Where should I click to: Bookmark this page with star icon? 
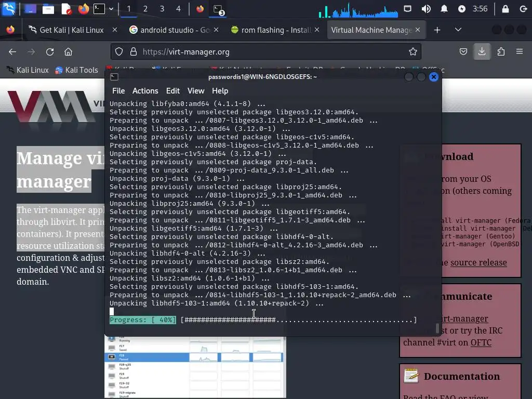[x=413, y=51]
